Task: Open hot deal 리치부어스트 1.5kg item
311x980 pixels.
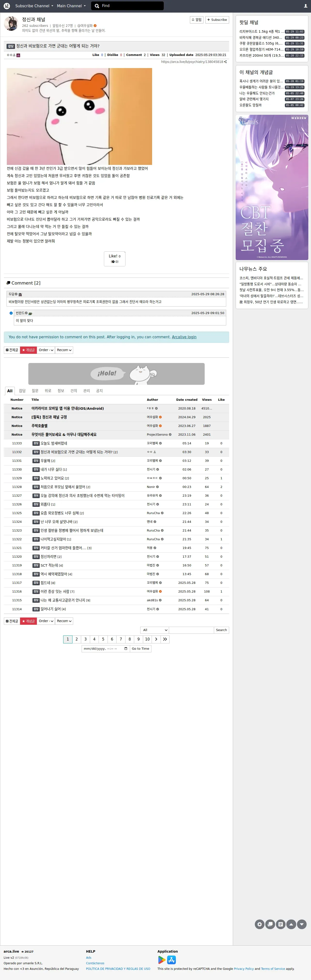Action: (x=262, y=31)
